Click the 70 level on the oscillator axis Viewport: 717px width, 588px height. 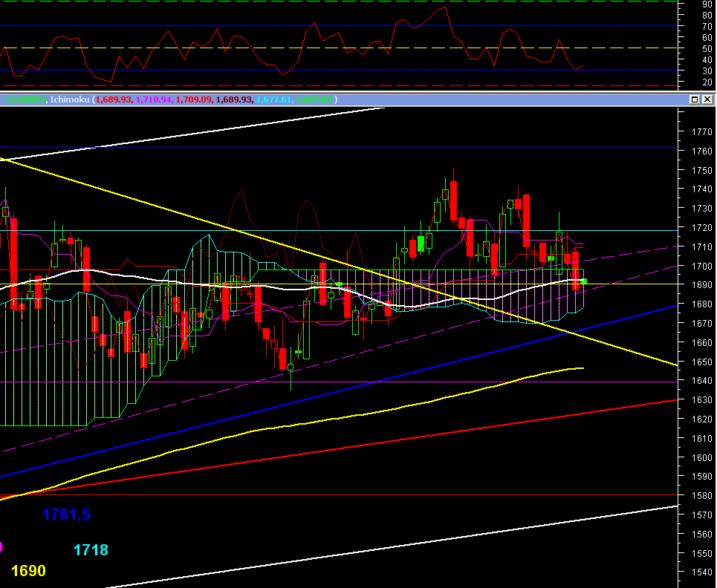tap(707, 27)
